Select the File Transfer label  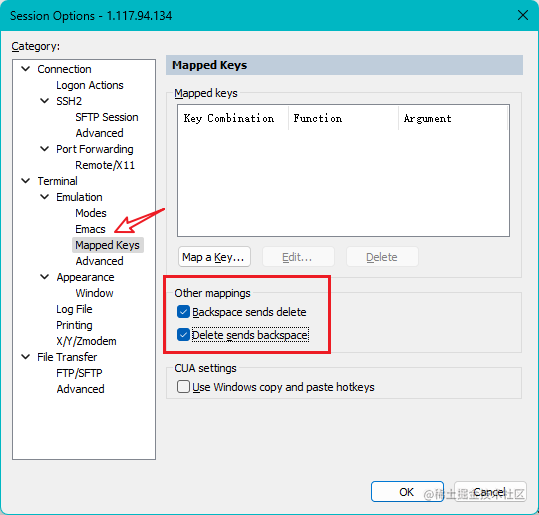tap(67, 357)
